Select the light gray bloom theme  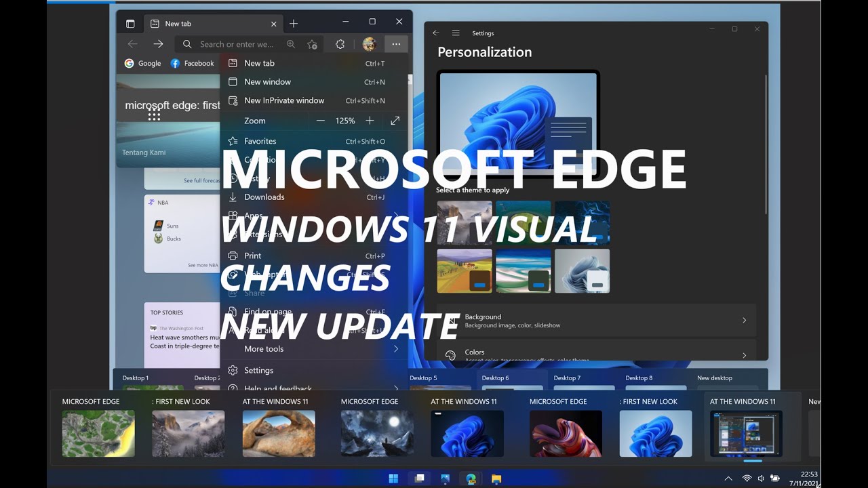(582, 271)
